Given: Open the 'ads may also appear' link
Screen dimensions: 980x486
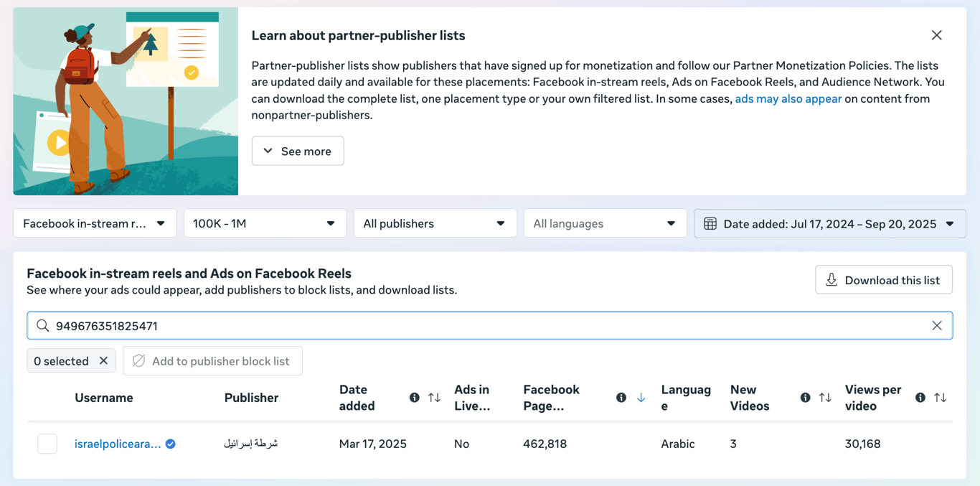Looking at the screenshot, I should tap(788, 99).
